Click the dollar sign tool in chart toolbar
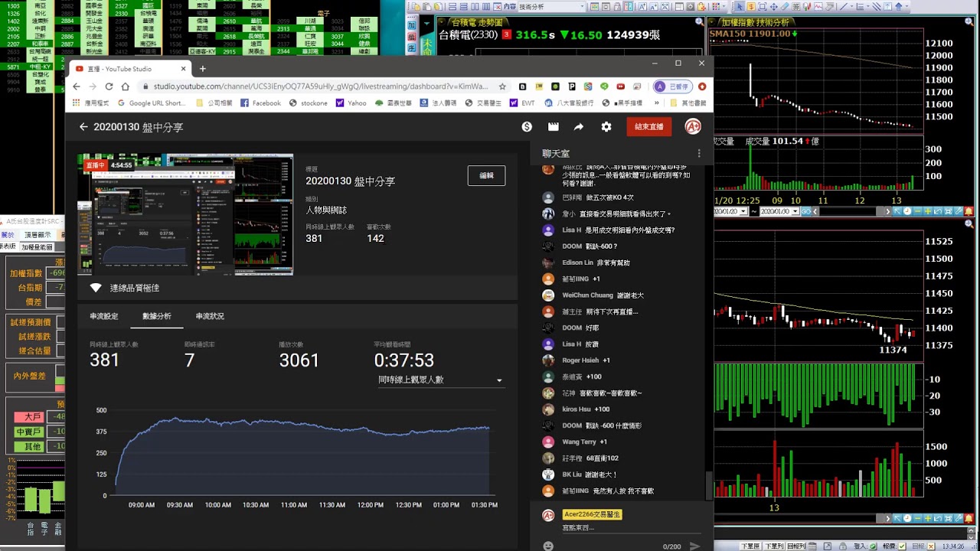Image resolution: width=980 pixels, height=551 pixels. coord(751,7)
